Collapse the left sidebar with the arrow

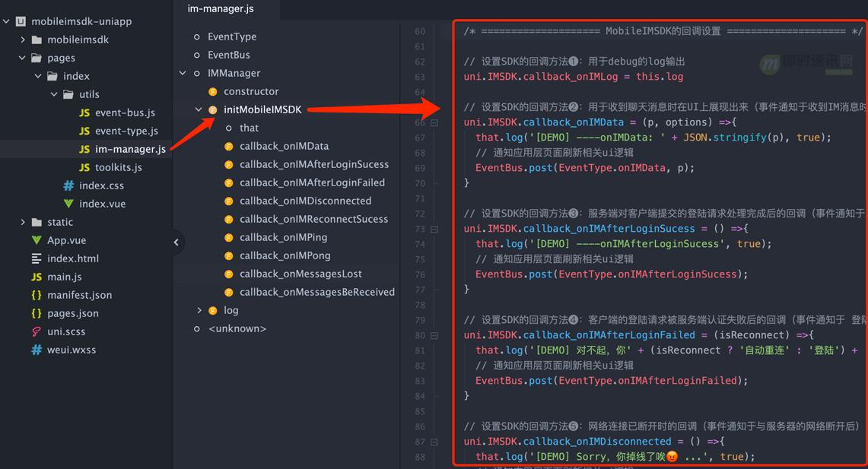coord(176,242)
